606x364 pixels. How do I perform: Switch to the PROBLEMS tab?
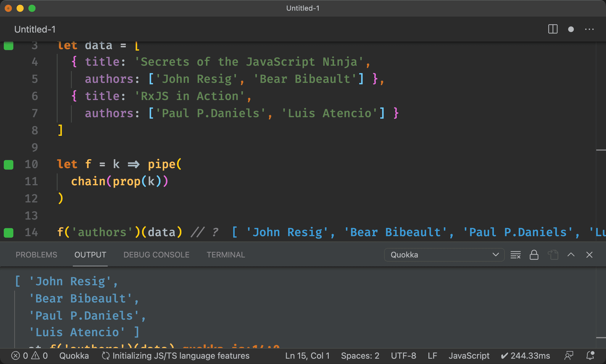[x=36, y=255]
